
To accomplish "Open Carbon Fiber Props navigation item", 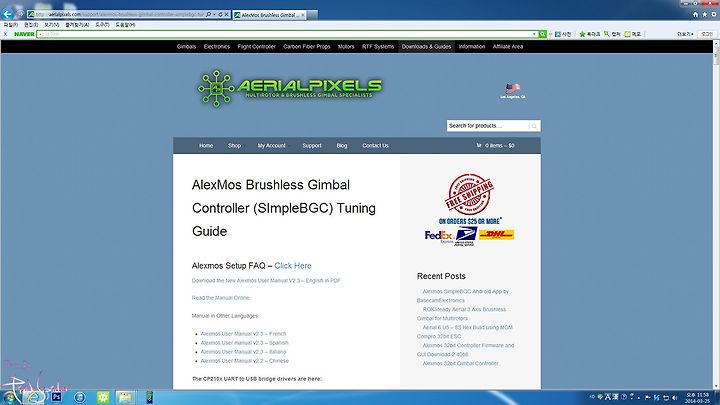I will pos(307,46).
